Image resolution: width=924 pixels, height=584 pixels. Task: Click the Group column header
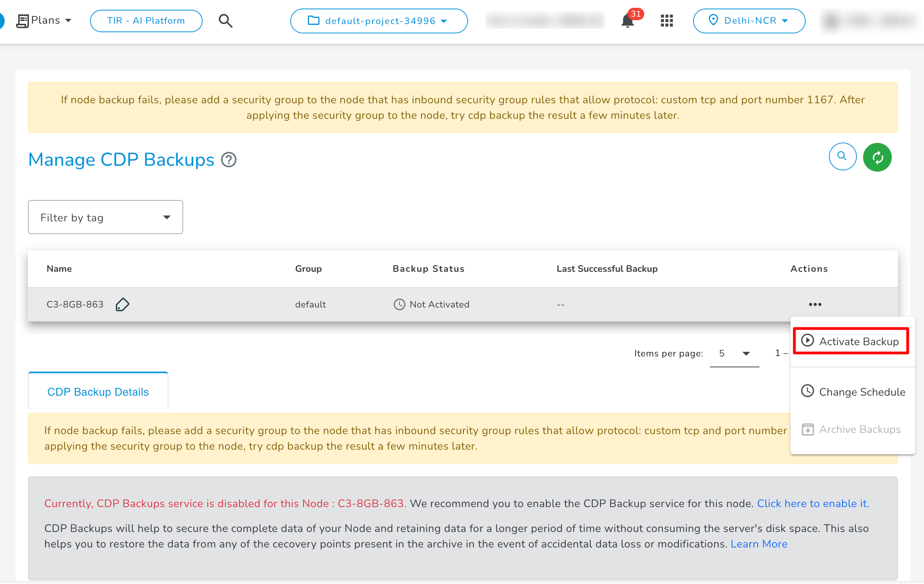(309, 269)
